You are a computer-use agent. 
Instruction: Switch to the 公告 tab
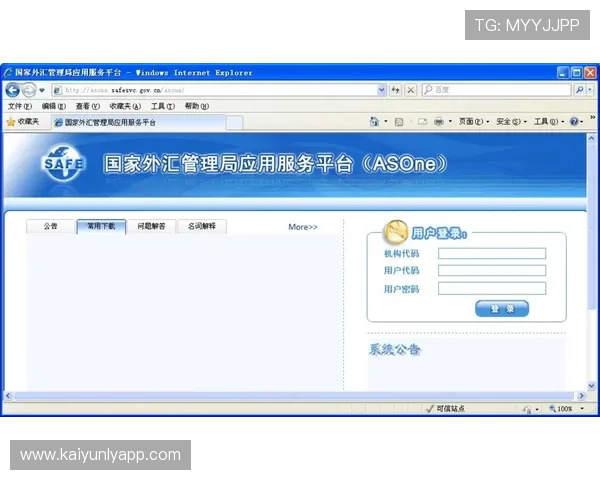click(50, 226)
